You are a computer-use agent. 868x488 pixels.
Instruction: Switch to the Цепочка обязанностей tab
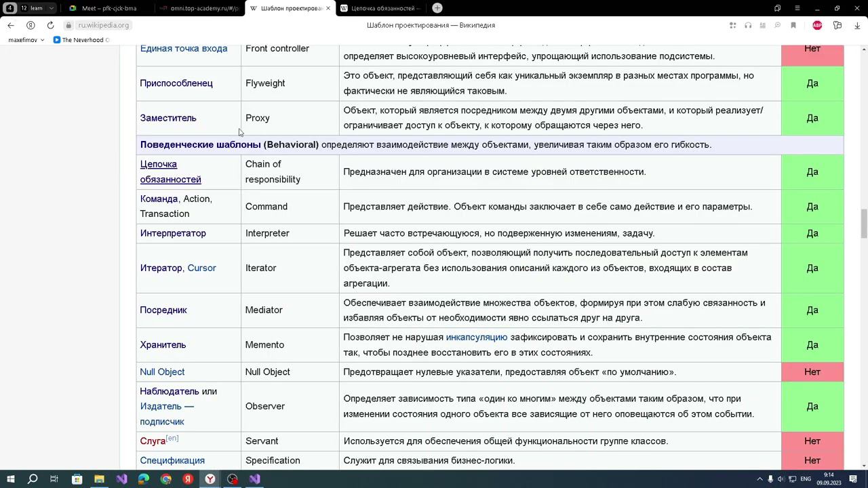380,8
